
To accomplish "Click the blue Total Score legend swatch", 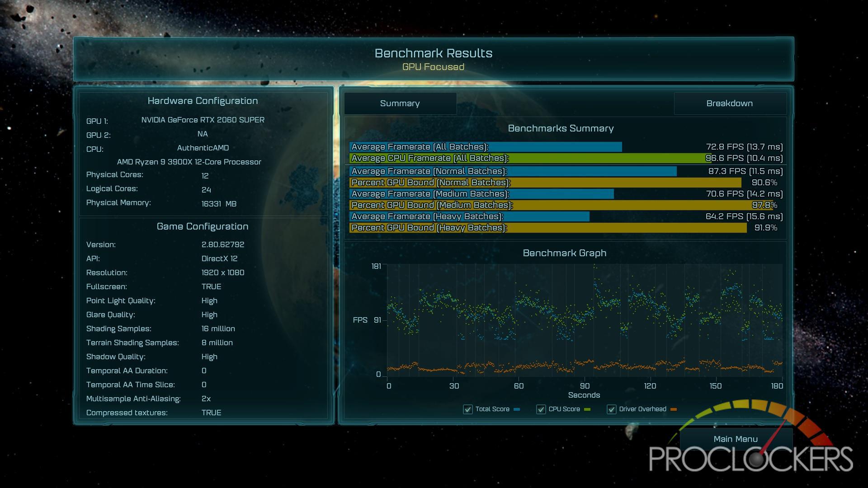I will coord(517,409).
